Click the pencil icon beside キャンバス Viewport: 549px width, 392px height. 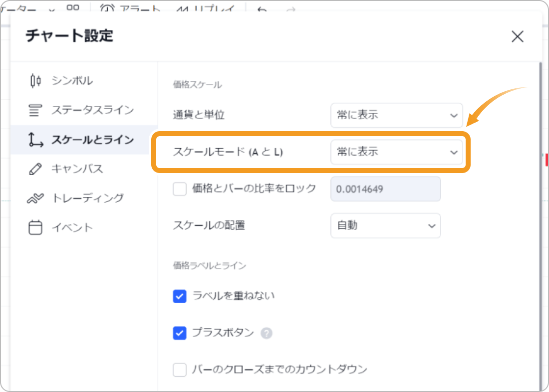click(35, 169)
